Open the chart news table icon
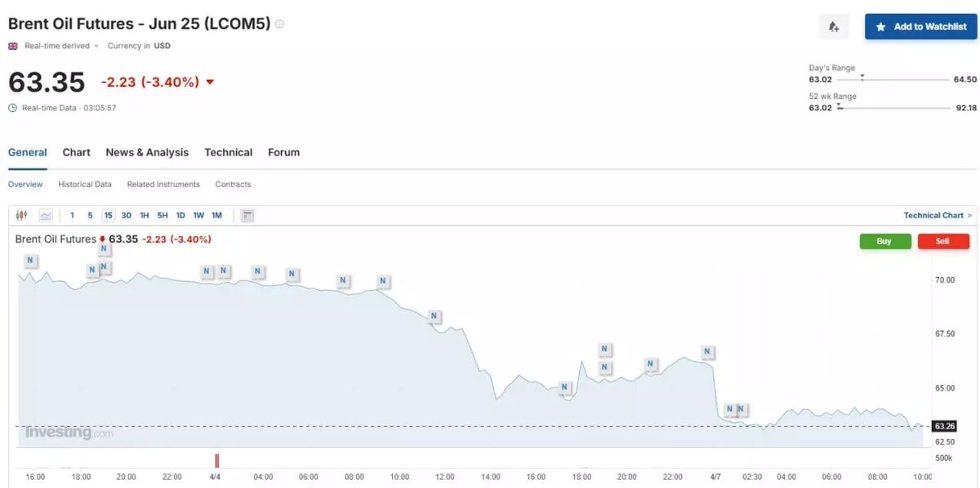980x488 pixels. click(247, 216)
